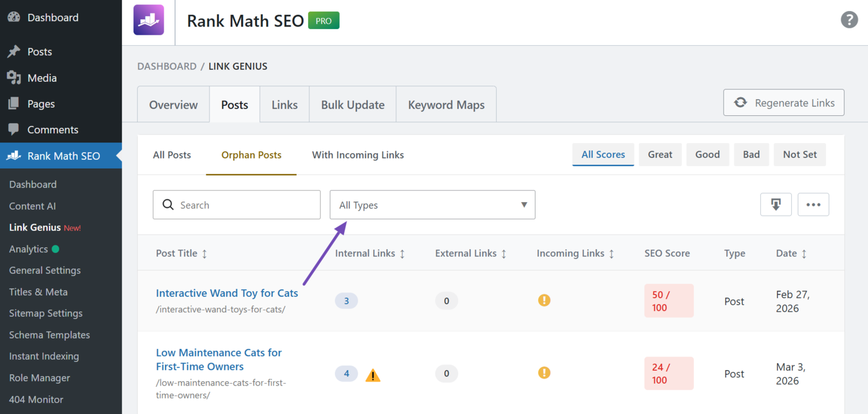
Task: Select the With Incoming Links sub-tab
Action: click(358, 155)
